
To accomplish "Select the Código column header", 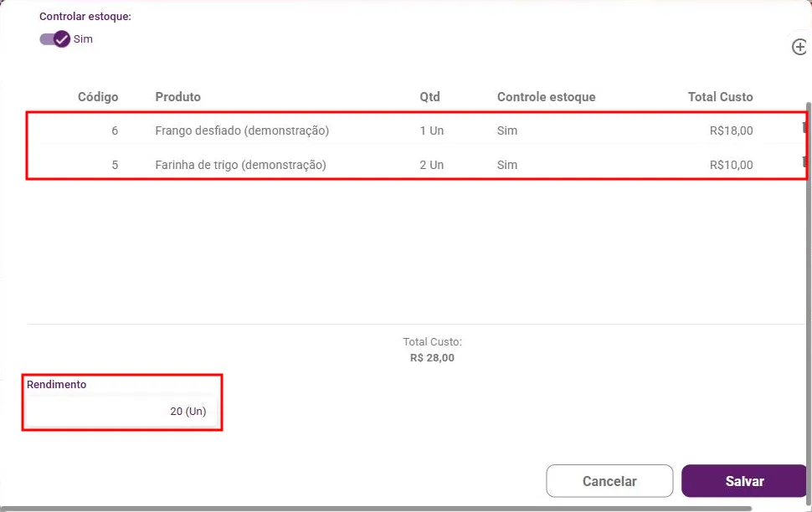I will click(98, 97).
